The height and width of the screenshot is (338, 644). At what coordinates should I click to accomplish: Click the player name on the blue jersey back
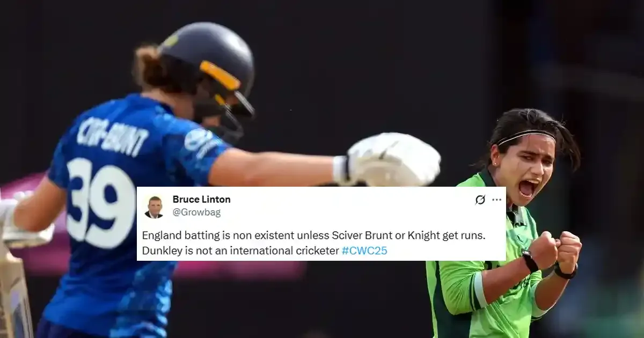point(113,138)
